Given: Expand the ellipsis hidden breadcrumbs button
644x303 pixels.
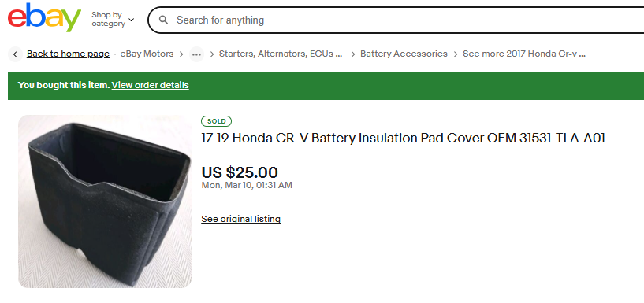Looking at the screenshot, I should (x=196, y=54).
